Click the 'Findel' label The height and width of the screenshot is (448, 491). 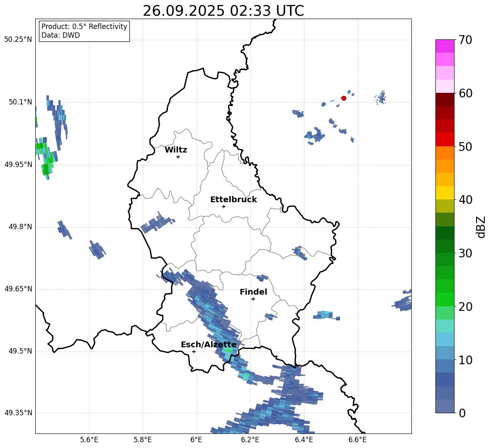pos(253,292)
